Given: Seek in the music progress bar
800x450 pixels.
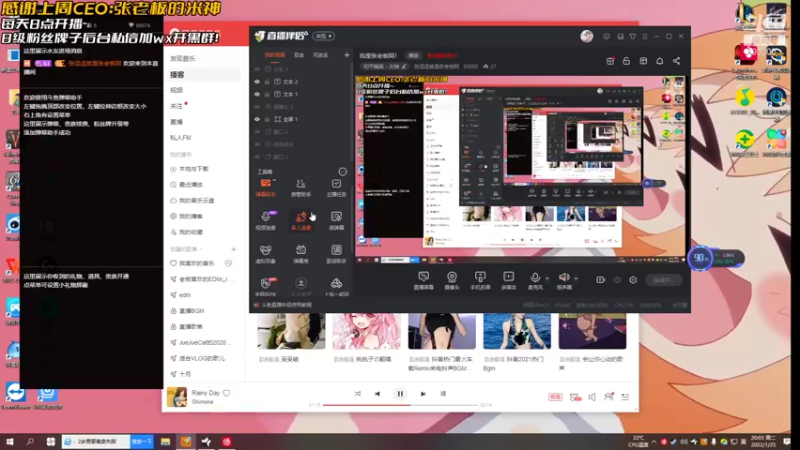Looking at the screenshot, I should (400, 405).
